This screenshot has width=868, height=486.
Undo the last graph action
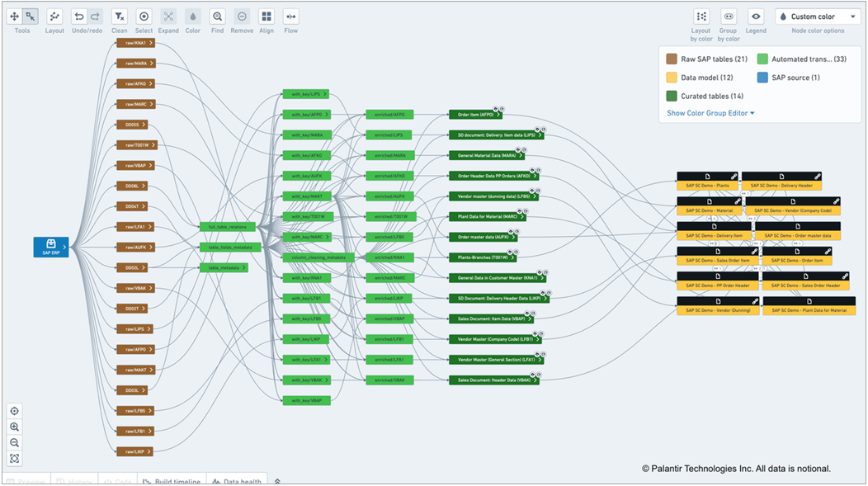click(x=79, y=17)
